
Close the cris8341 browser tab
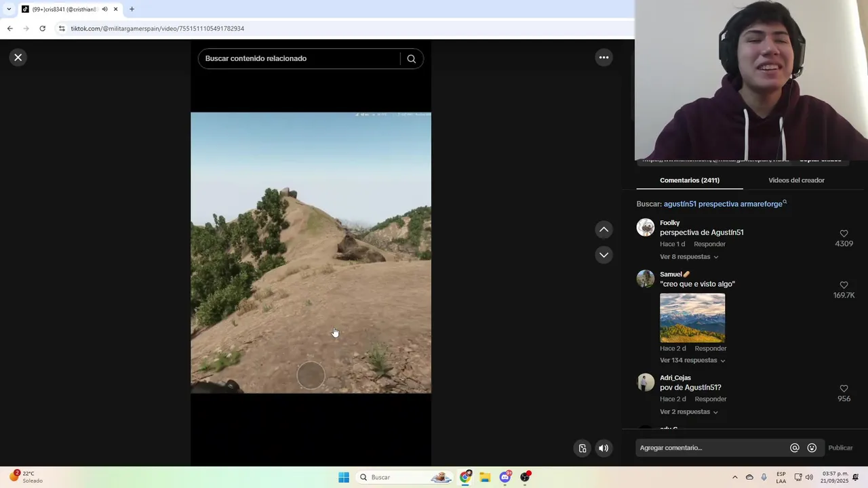[x=115, y=9]
